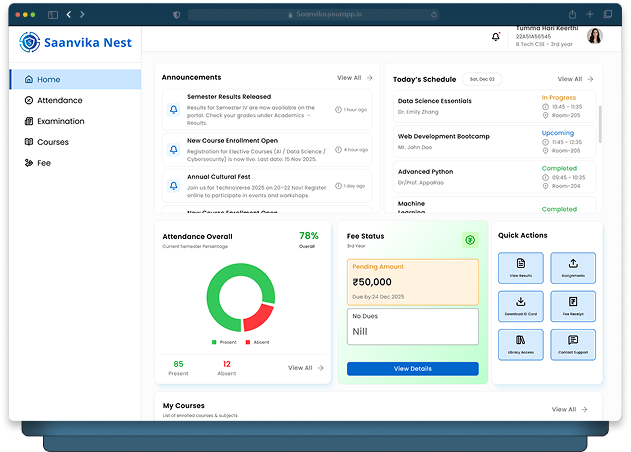Click the browser privacy shield icon
631x452 pixels.
pyautogui.click(x=176, y=15)
